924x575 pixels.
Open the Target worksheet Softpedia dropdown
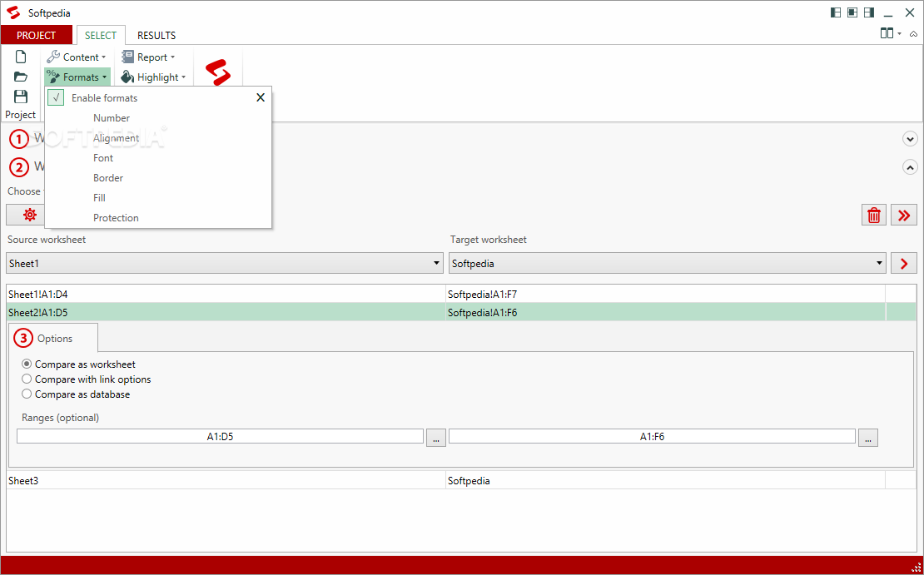pos(668,263)
